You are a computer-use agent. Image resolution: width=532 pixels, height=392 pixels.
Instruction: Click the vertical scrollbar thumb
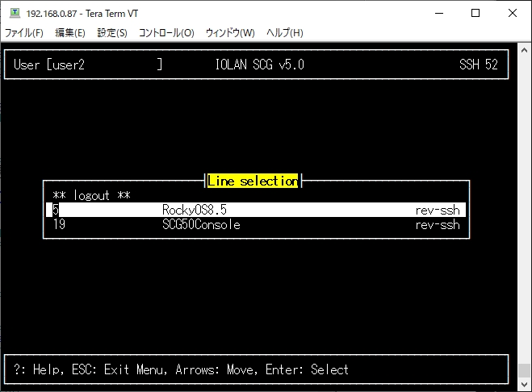(x=524, y=370)
